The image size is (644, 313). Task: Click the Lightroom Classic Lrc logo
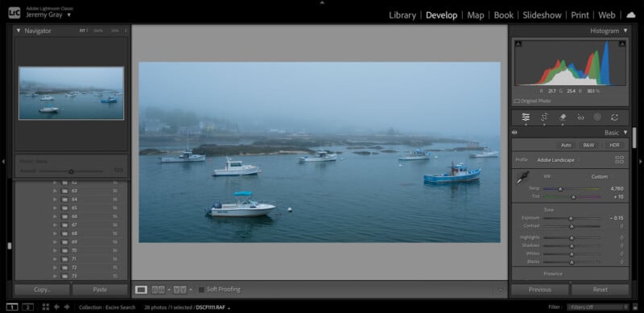click(14, 12)
